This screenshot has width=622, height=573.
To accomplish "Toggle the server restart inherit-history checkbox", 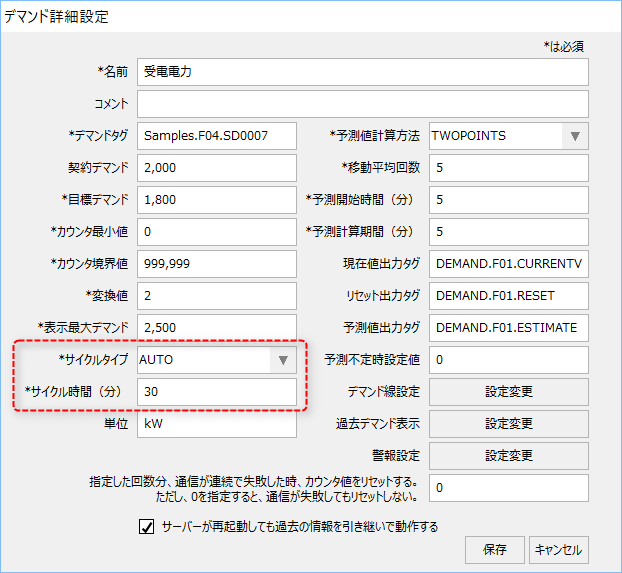I will click(147, 526).
